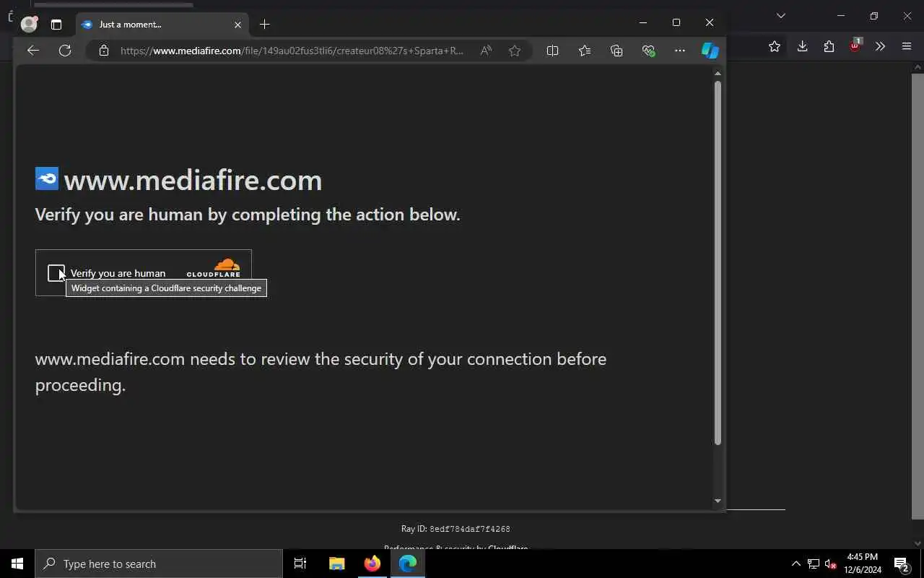924x578 pixels.
Task: Switch to Firefox on the taskbar
Action: coord(372,564)
